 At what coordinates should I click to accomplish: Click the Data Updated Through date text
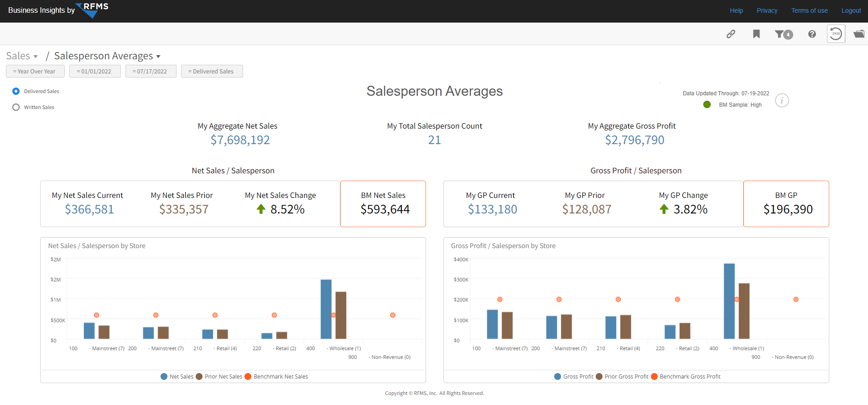click(726, 93)
